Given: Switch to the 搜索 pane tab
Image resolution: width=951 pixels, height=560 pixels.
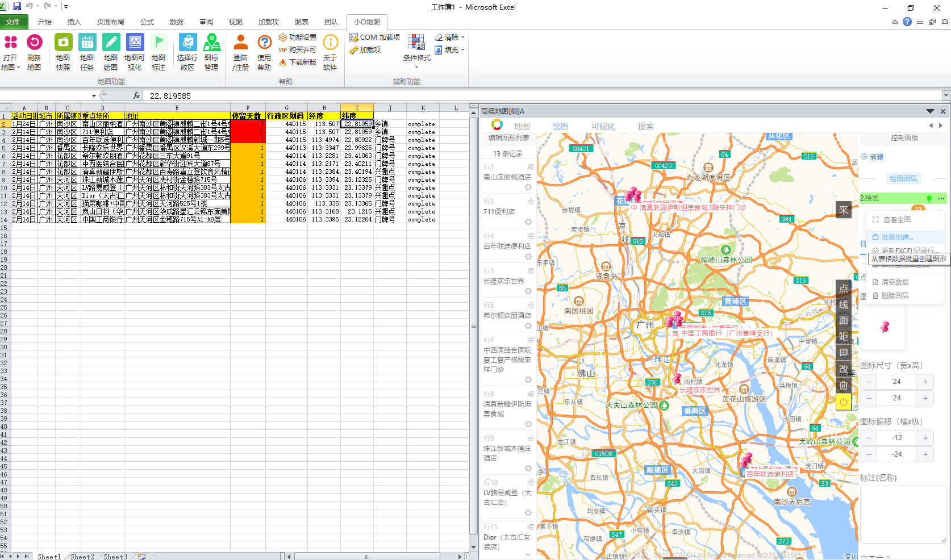Looking at the screenshot, I should (x=645, y=126).
